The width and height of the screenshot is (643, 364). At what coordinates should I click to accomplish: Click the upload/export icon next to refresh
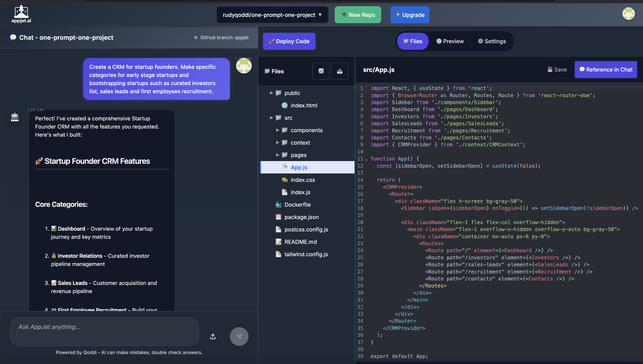coord(340,71)
